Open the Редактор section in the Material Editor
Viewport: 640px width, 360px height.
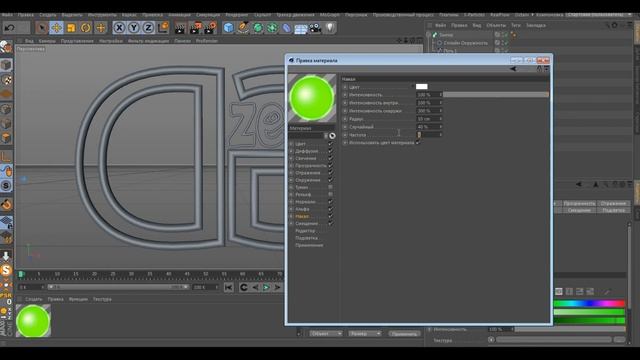pyautogui.click(x=305, y=231)
